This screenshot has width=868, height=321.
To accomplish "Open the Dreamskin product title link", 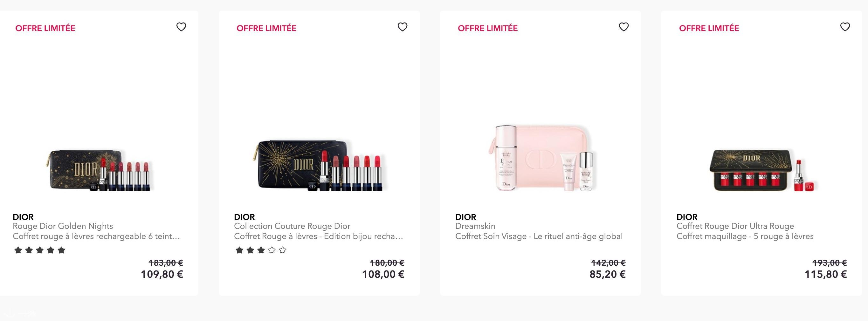I will (x=475, y=226).
